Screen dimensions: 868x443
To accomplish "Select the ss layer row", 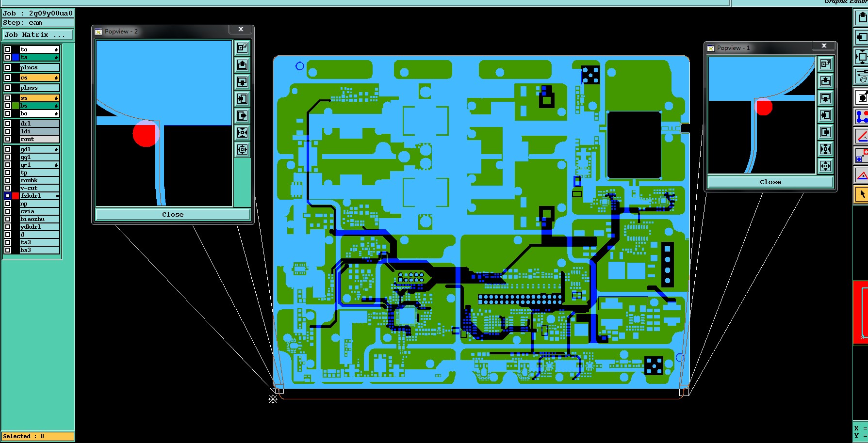I will 39,98.
